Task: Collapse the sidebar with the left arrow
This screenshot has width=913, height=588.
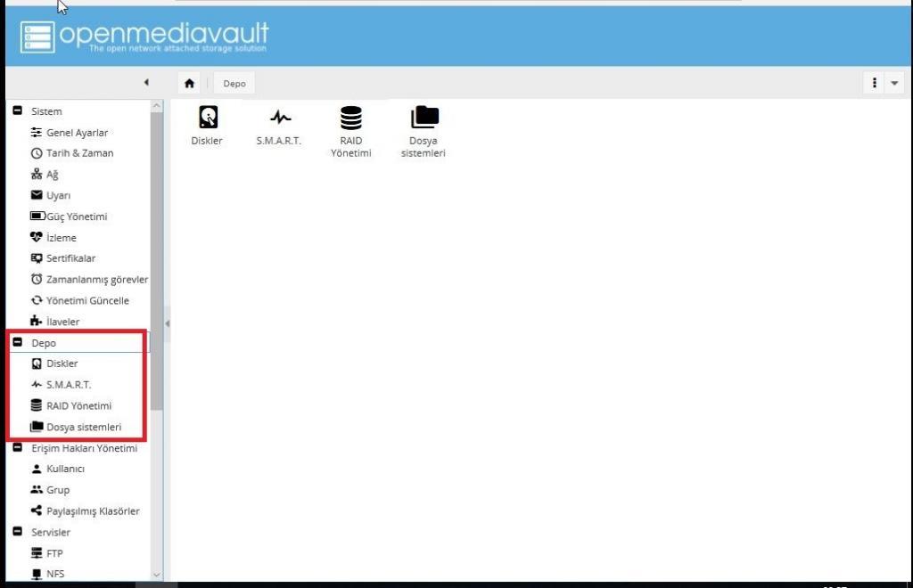Action: 146,83
